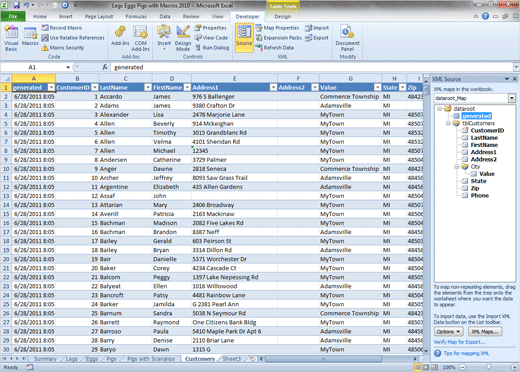Open XML Map Properties
Viewport: 520px width, 372px height.
pos(277,28)
